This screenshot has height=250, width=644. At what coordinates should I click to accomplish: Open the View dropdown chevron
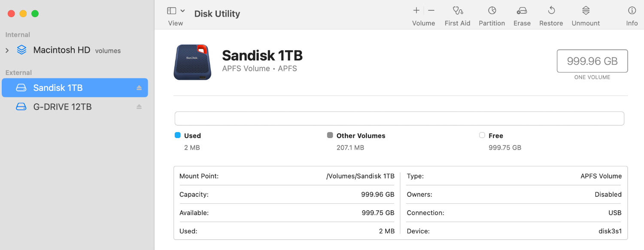click(x=183, y=11)
